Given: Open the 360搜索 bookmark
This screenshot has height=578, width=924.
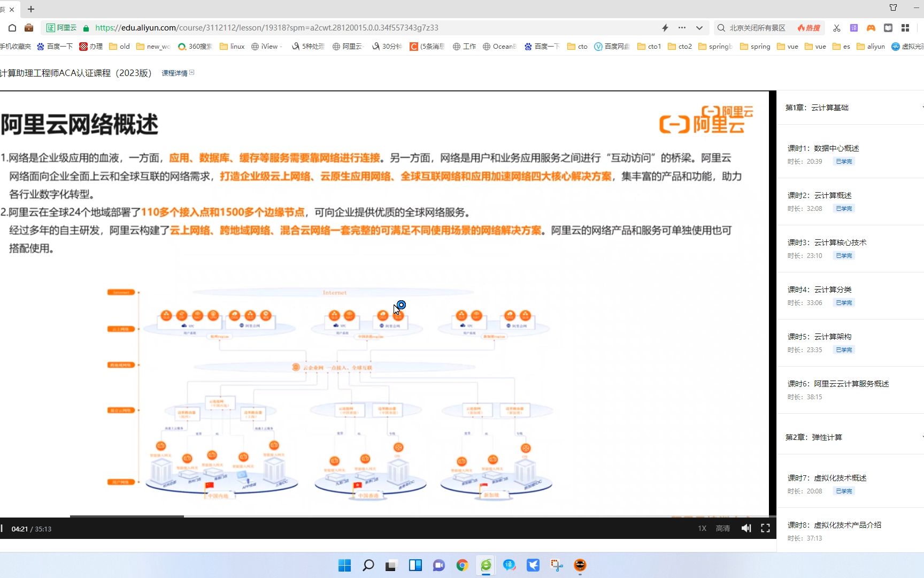Looking at the screenshot, I should pos(195,47).
